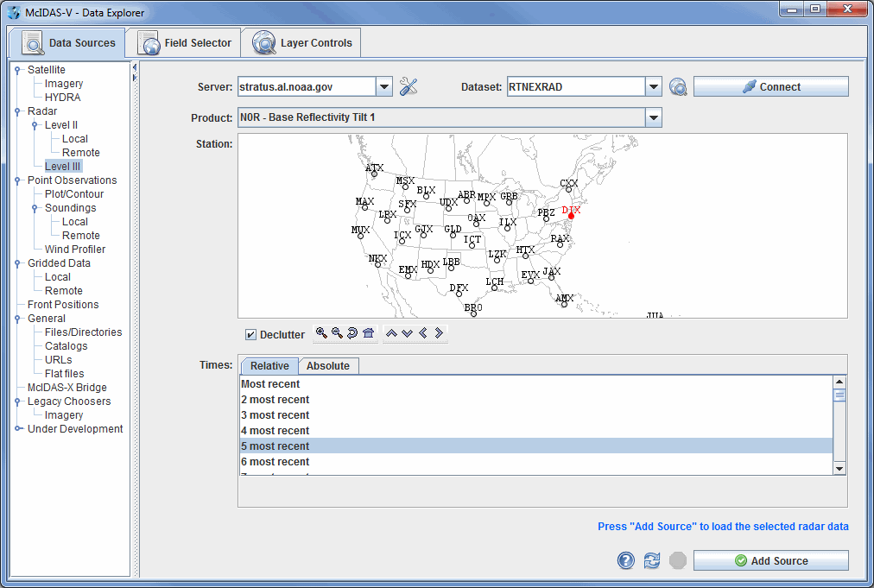
Task: Pan the station map up
Action: [391, 333]
